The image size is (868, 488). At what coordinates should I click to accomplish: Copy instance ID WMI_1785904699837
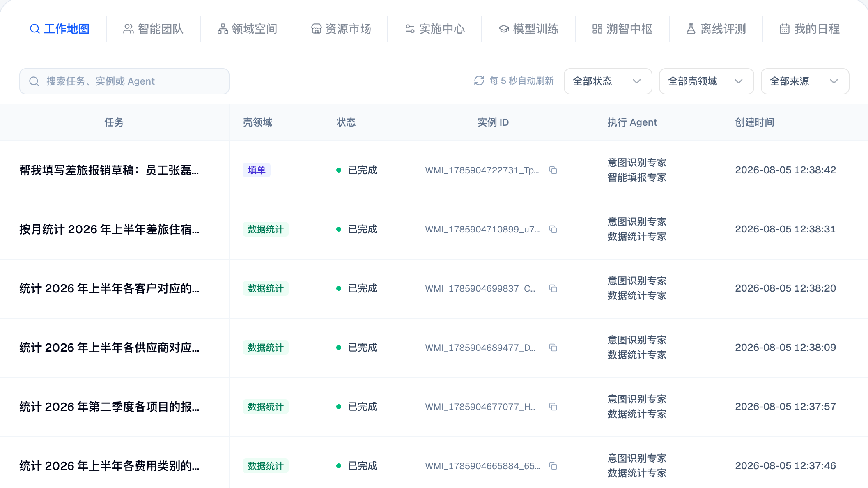coord(553,288)
